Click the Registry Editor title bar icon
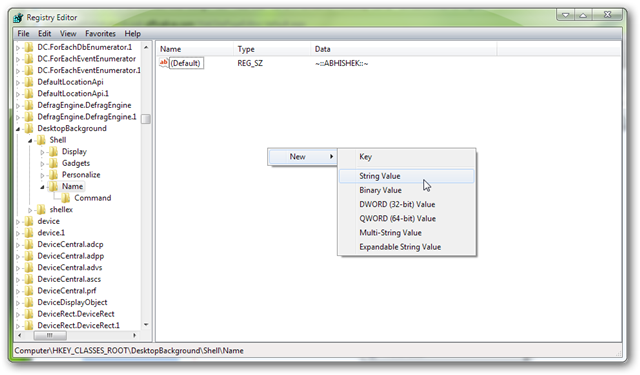This screenshot has width=640, height=375. pos(18,18)
